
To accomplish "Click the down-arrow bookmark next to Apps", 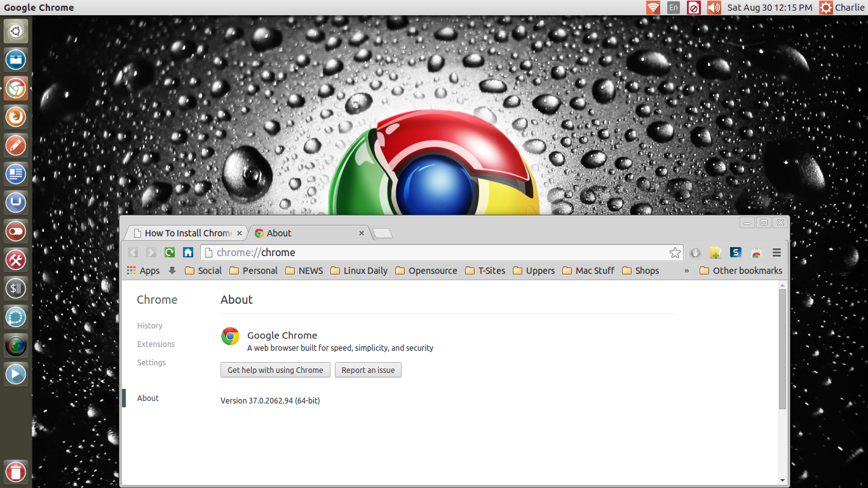I will click(172, 271).
